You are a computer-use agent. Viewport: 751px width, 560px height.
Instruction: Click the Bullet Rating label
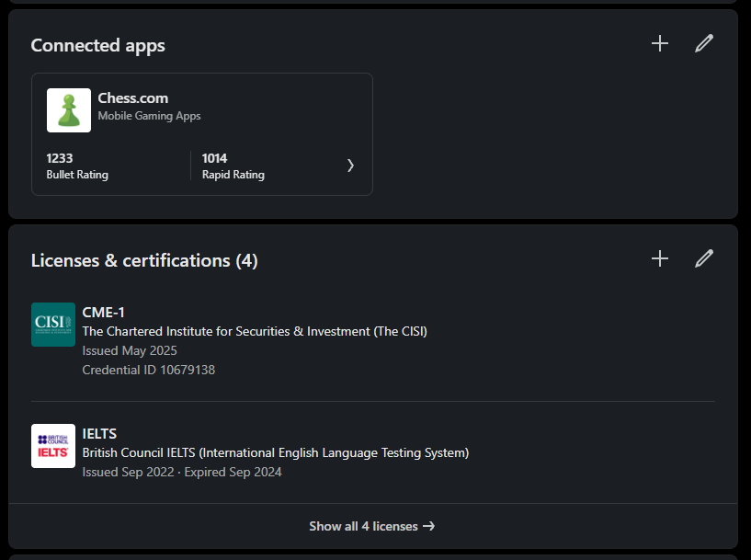(x=77, y=175)
